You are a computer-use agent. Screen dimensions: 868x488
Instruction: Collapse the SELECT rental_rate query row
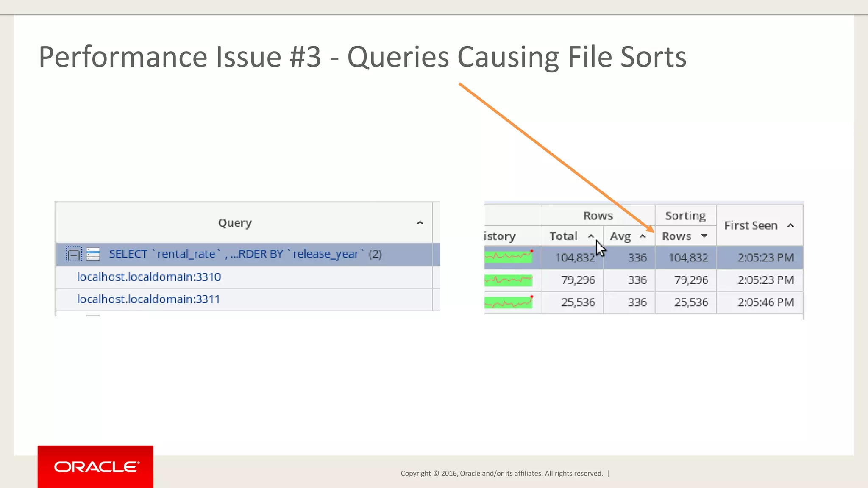(74, 254)
